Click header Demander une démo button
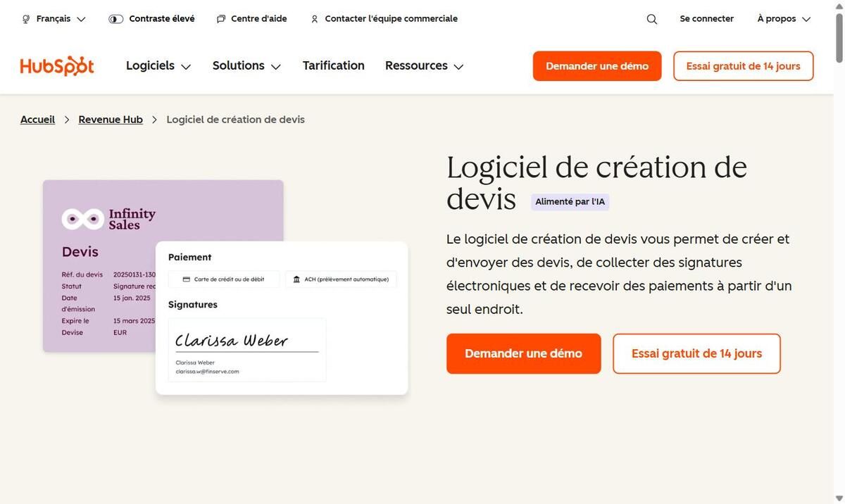Image resolution: width=845 pixels, height=504 pixels. pos(597,66)
